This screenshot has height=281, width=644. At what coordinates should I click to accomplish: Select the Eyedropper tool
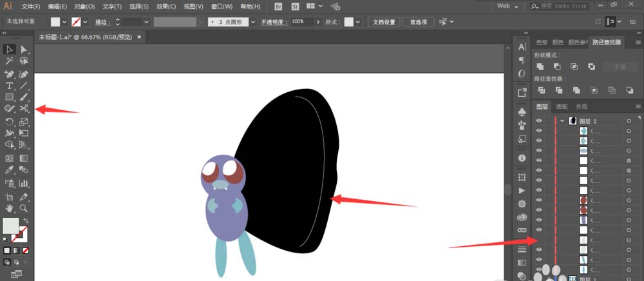pyautogui.click(x=9, y=170)
